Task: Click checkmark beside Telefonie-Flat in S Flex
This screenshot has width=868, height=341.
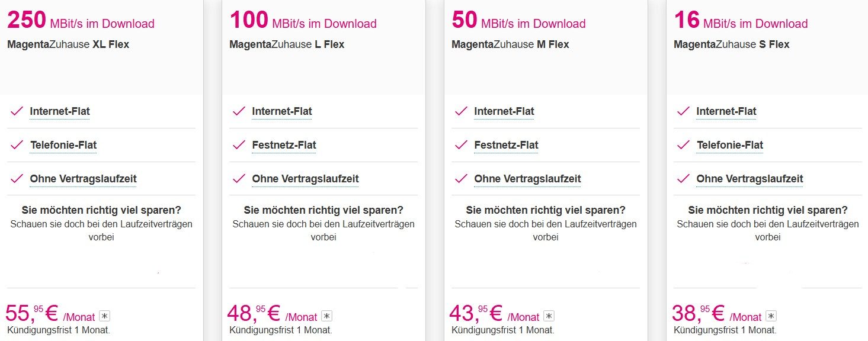Action: [x=684, y=145]
